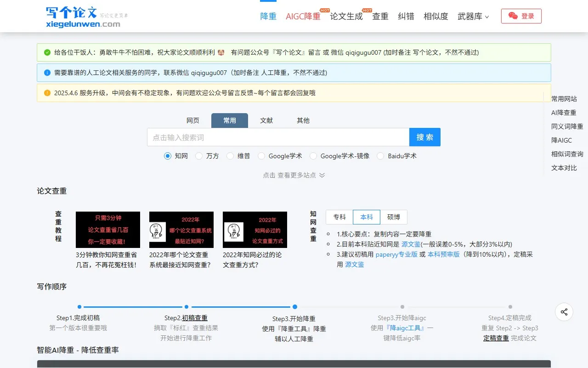Open the 3分钟 论文查重省几百 tutorial thumbnail
The width and height of the screenshot is (588, 368).
click(x=108, y=230)
